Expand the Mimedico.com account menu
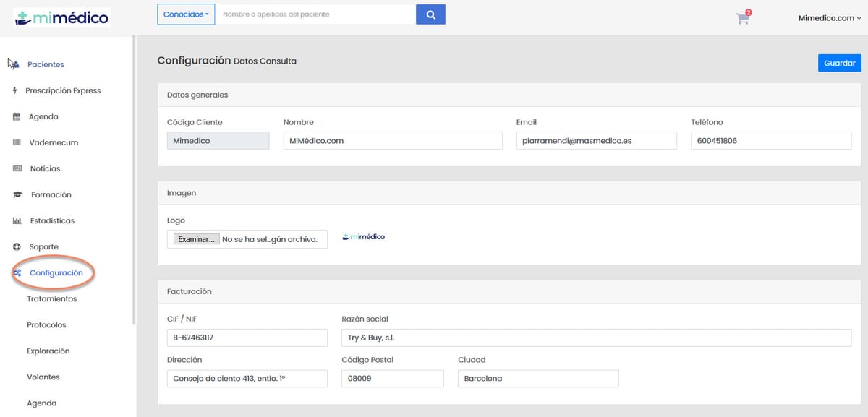This screenshot has height=417, width=868. click(x=829, y=18)
